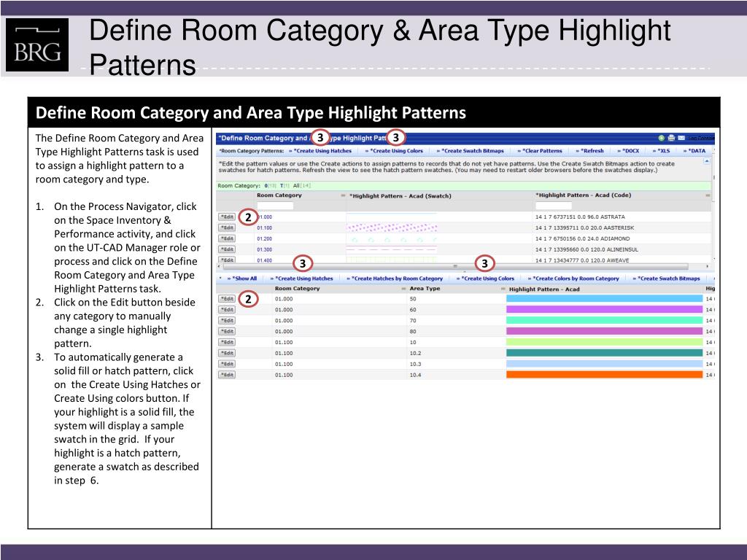Edit area type 50 row
The height and width of the screenshot is (560, 747).
[227, 298]
